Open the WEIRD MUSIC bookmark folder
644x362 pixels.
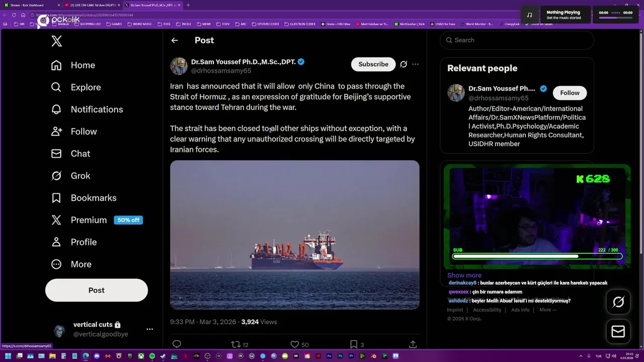click(x=139, y=24)
